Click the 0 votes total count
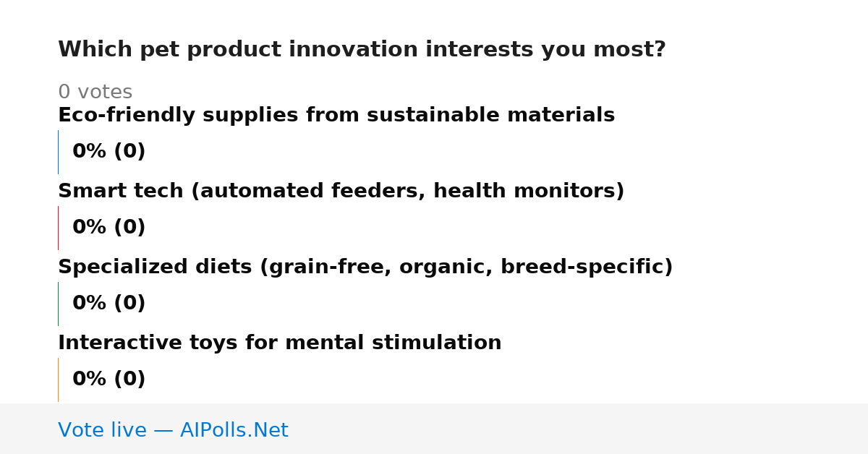The image size is (868, 454). (x=95, y=93)
